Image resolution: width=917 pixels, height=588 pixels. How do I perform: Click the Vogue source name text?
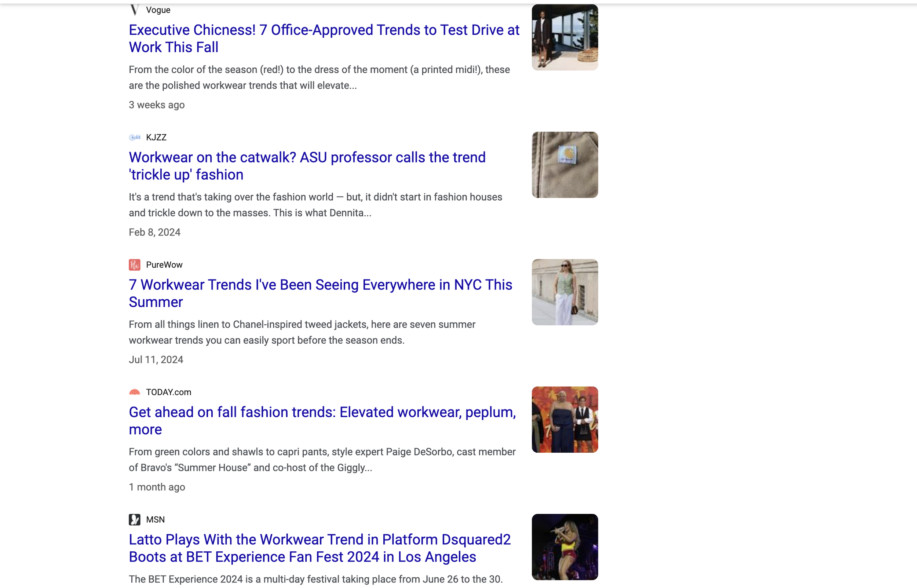point(158,10)
